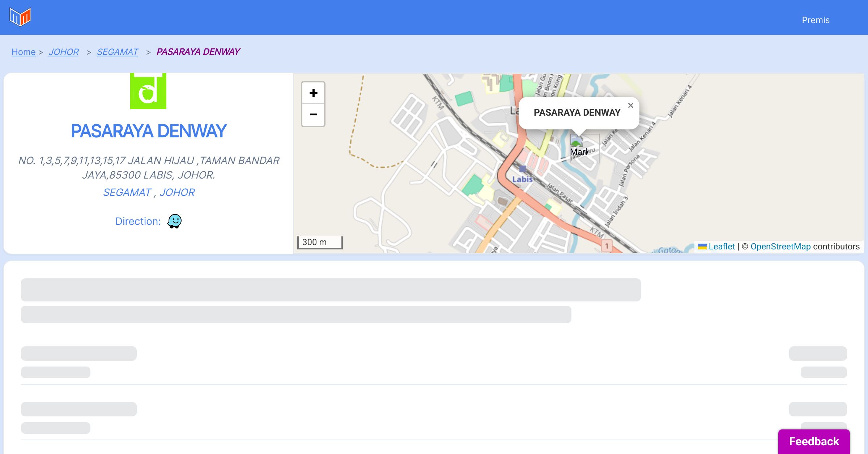
Task: Click the 300 m map scale bar
Action: (x=320, y=242)
